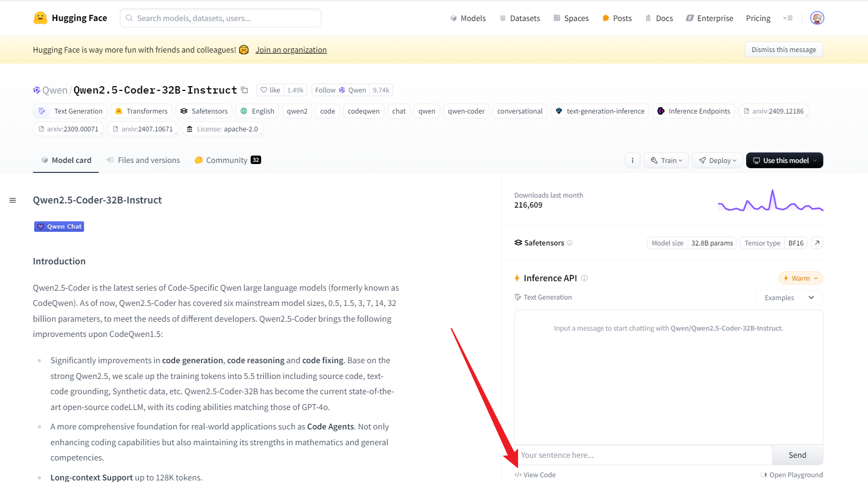This screenshot has width=868, height=482.
Task: Open the 1.49k likes count
Action: click(295, 90)
